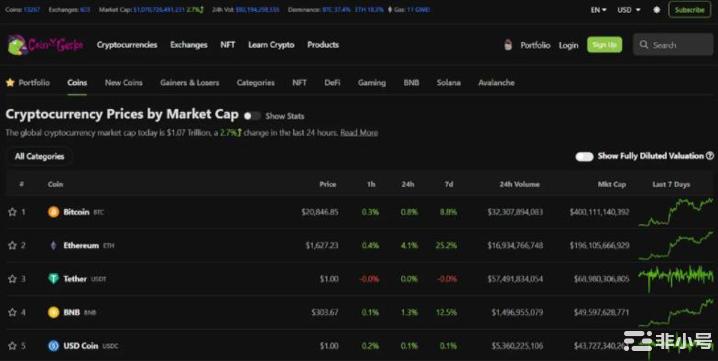Click the magnifier search icon
This screenshot has height=361, width=718.
[644, 45]
